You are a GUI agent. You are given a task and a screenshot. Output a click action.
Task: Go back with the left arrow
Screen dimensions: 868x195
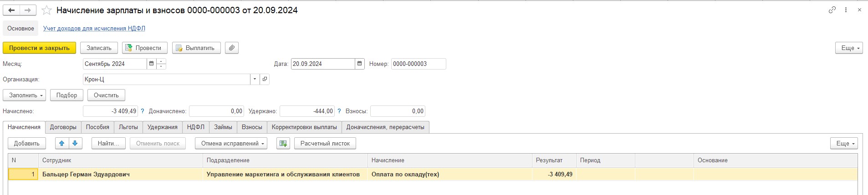click(x=12, y=10)
